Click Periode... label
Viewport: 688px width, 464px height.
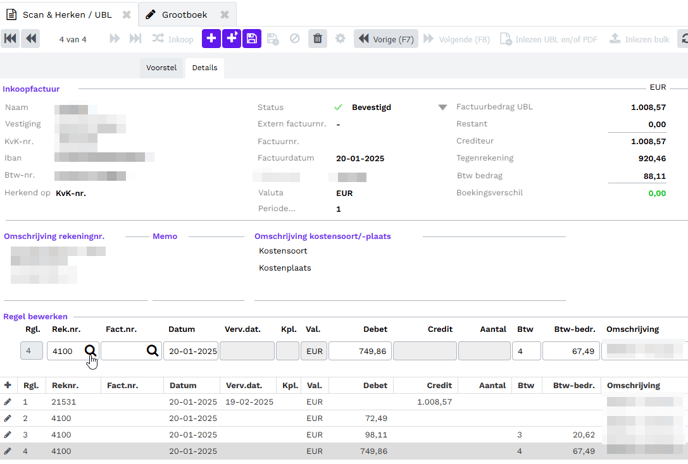pos(276,208)
